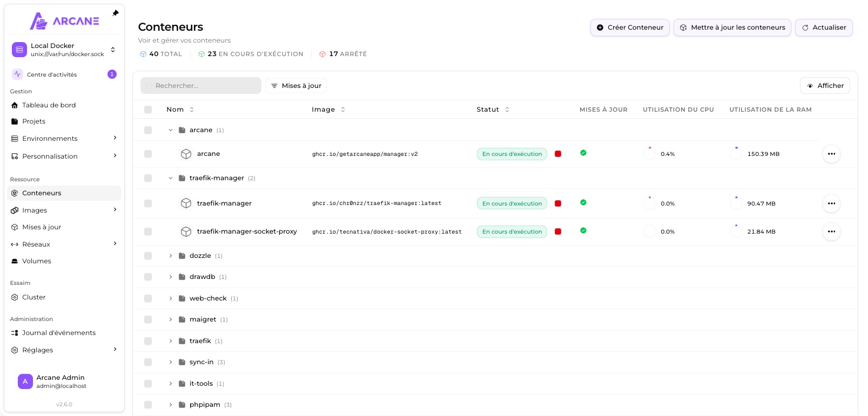Open actions menu for arcane container
The height and width of the screenshot is (416, 868).
[831, 154]
